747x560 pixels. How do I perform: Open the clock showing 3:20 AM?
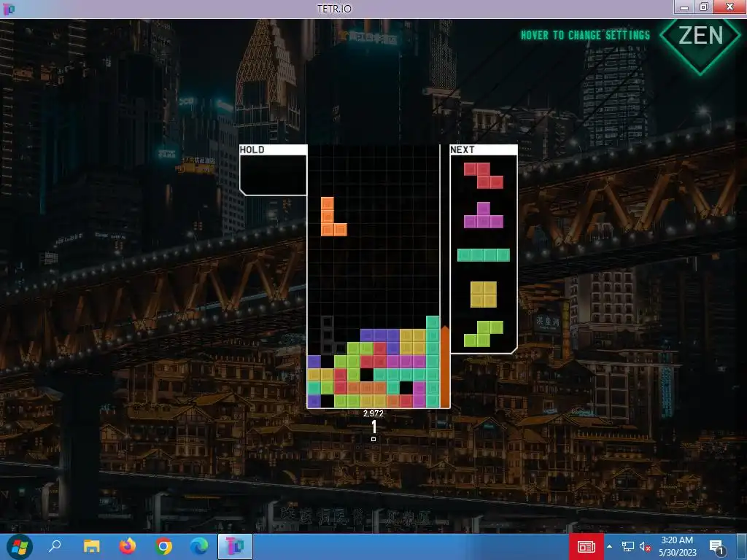(678, 546)
